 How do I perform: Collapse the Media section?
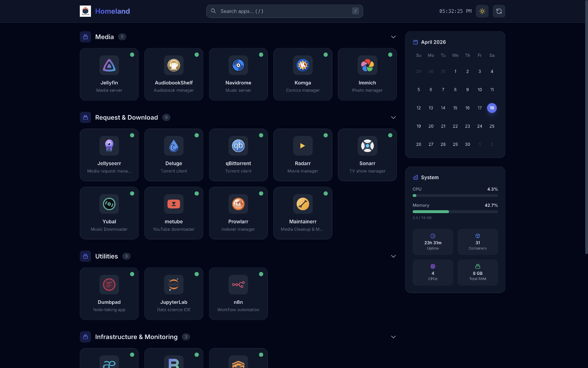coord(393,37)
